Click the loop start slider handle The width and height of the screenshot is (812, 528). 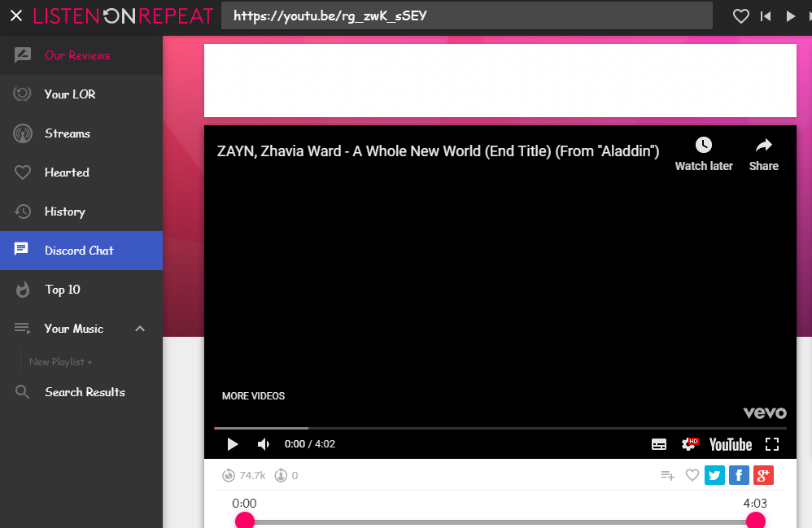[244, 520]
